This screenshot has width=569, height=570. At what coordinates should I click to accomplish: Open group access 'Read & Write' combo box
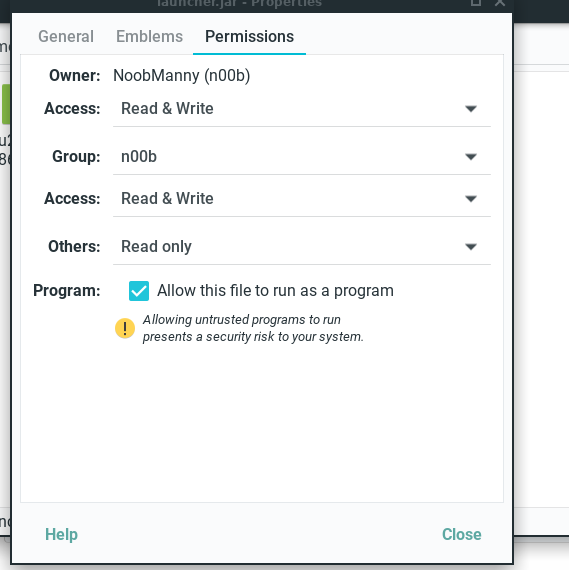[302, 198]
